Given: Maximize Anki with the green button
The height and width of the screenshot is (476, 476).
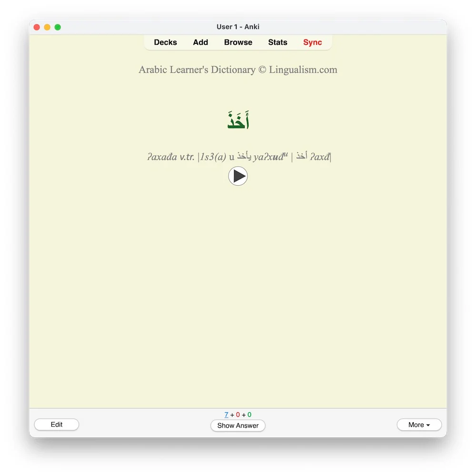Looking at the screenshot, I should (x=58, y=27).
